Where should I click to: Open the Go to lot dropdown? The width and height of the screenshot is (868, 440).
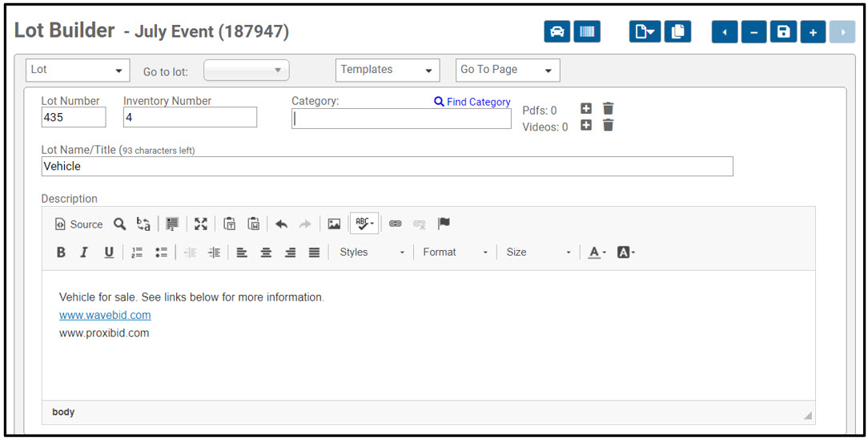point(247,71)
